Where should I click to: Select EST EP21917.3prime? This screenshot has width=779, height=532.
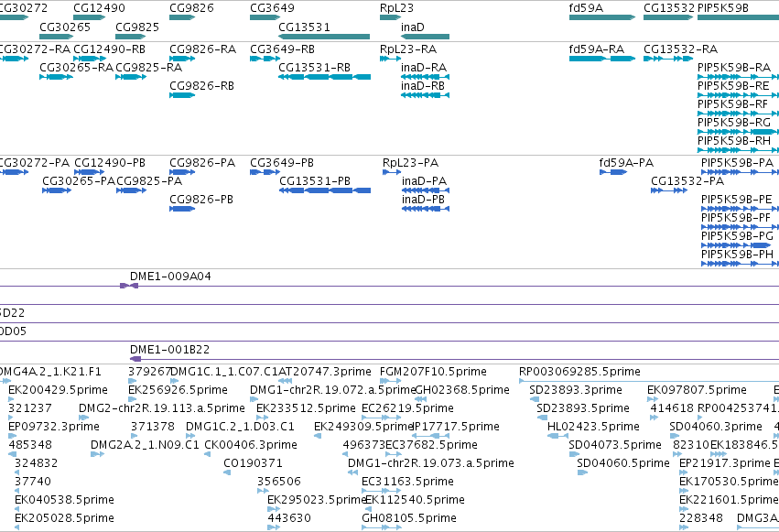(684, 472)
